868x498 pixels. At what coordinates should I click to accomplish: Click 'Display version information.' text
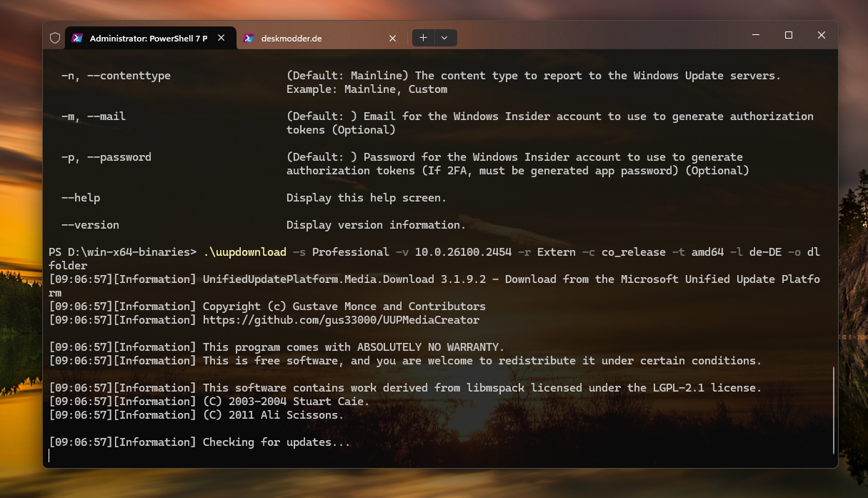[x=376, y=225]
